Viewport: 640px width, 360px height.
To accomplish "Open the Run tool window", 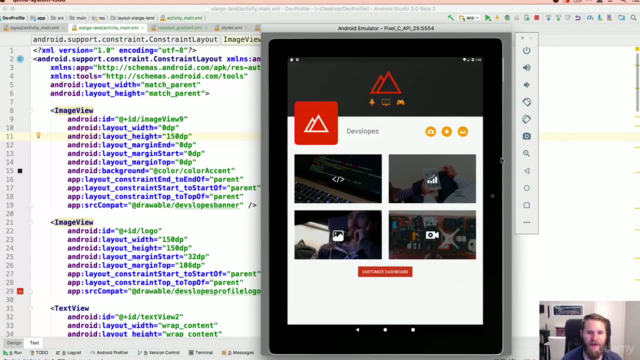I will [x=13, y=353].
